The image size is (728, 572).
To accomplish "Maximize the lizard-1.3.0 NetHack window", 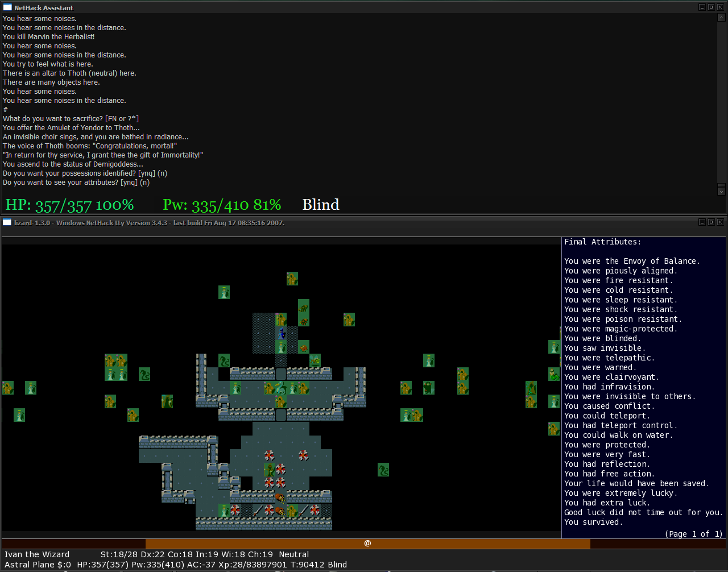I will pos(711,222).
